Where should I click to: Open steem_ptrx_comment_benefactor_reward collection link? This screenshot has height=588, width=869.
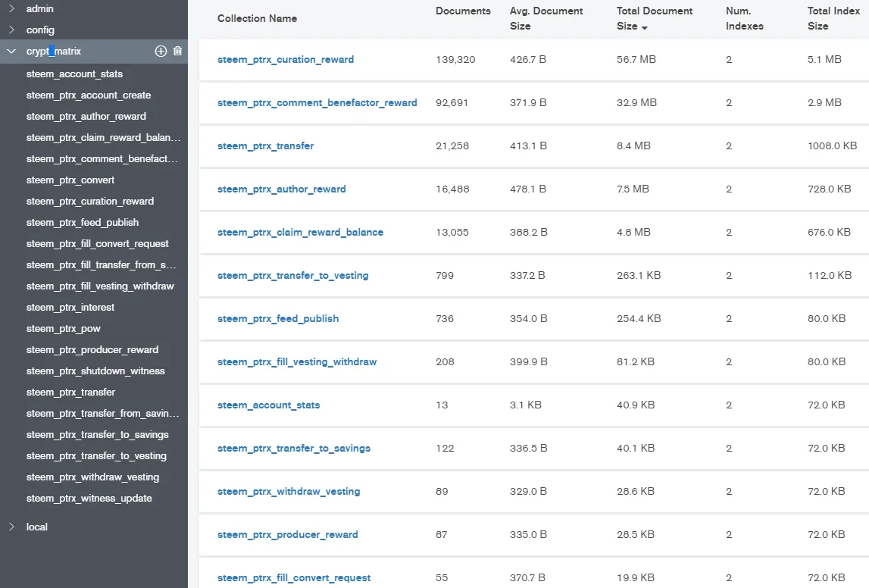[x=317, y=102]
